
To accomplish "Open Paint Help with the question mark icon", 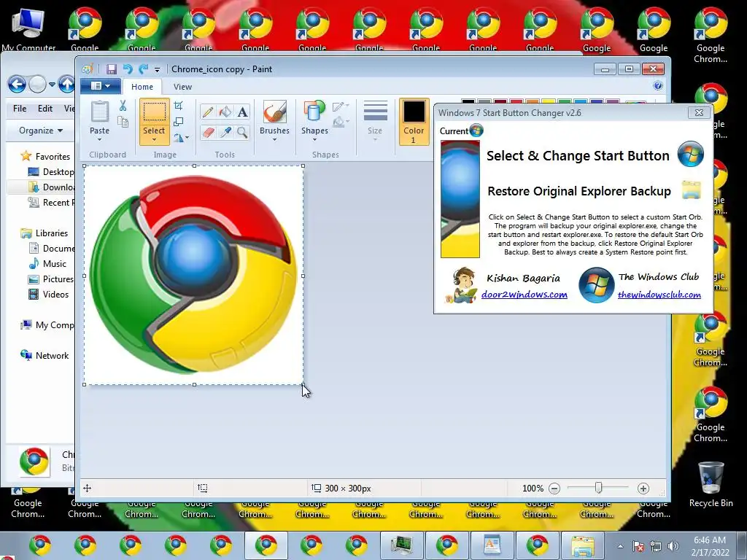I will coord(658,86).
